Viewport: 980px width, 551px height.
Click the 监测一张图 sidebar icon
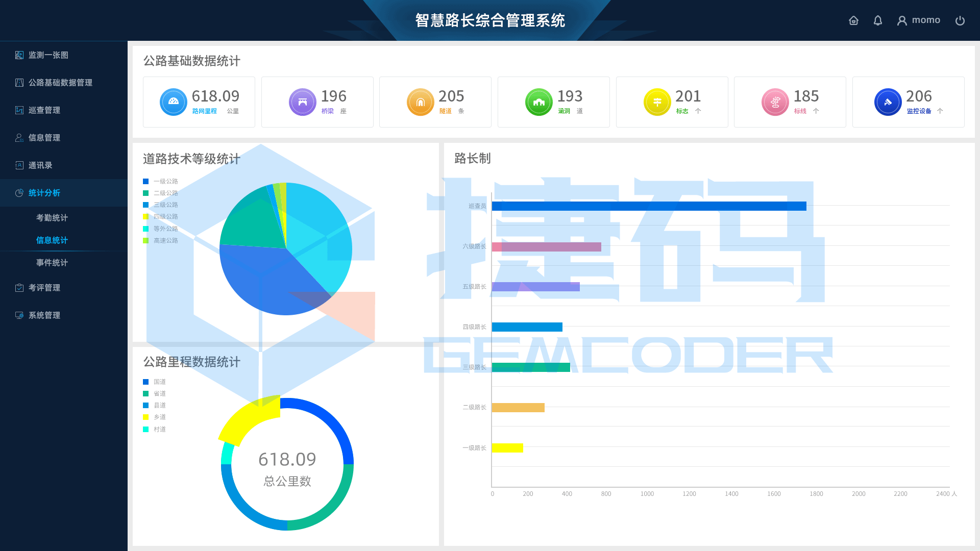pos(19,55)
